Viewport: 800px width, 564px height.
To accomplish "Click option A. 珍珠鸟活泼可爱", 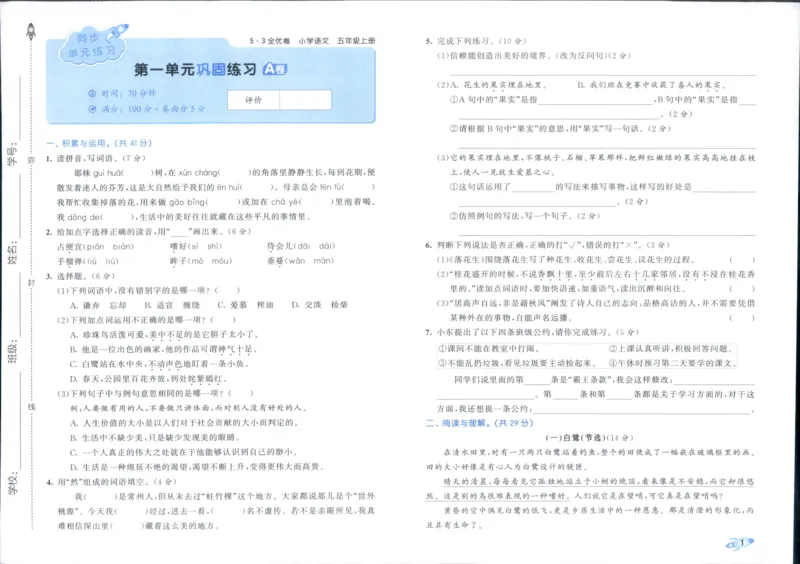I will [x=165, y=335].
